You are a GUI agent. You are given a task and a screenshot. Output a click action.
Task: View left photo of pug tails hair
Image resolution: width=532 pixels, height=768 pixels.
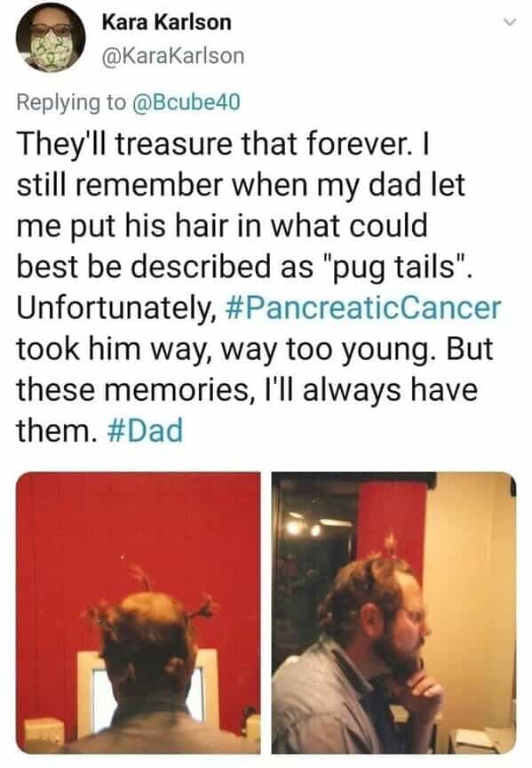(138, 612)
